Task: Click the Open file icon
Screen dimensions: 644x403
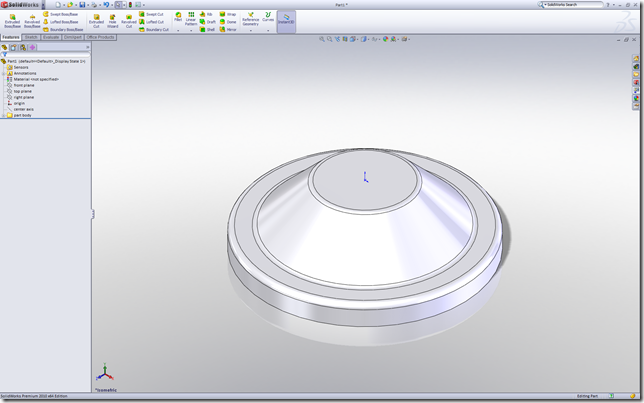Action: [70, 5]
